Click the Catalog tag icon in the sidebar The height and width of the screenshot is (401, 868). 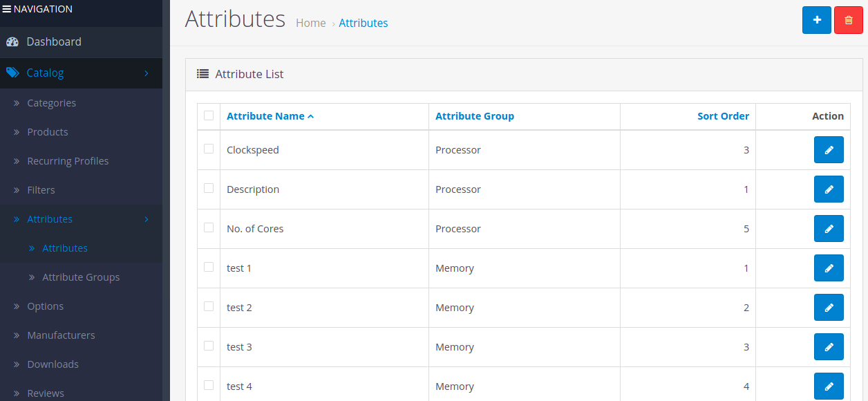pyautogui.click(x=12, y=73)
